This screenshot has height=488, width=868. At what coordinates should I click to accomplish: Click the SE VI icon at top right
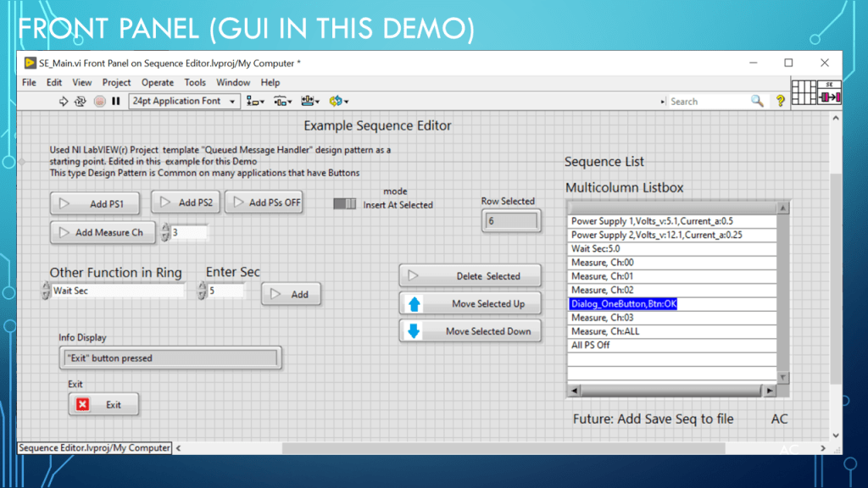829,93
